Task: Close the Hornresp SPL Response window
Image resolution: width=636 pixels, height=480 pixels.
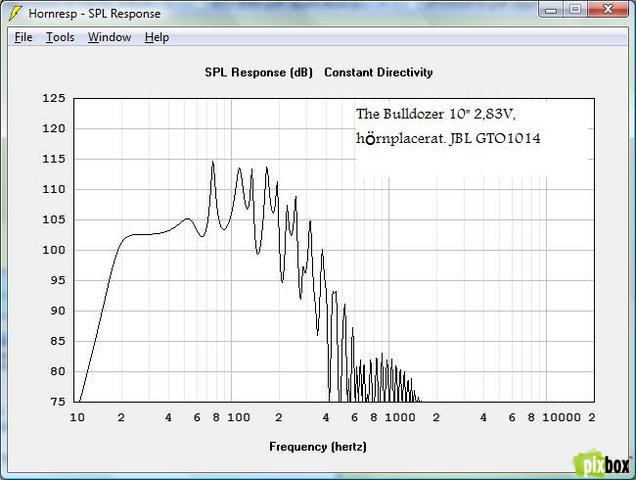Action: pyautogui.click(x=608, y=10)
